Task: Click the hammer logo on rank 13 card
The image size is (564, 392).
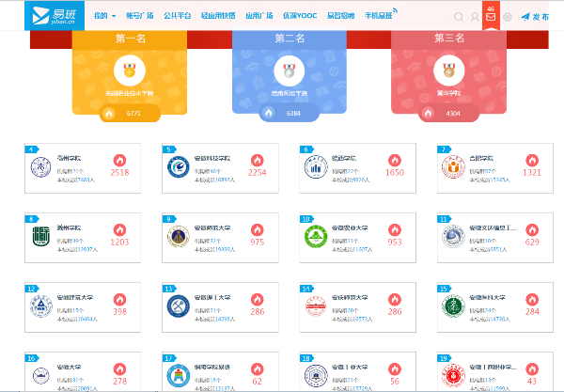Action: click(x=178, y=306)
